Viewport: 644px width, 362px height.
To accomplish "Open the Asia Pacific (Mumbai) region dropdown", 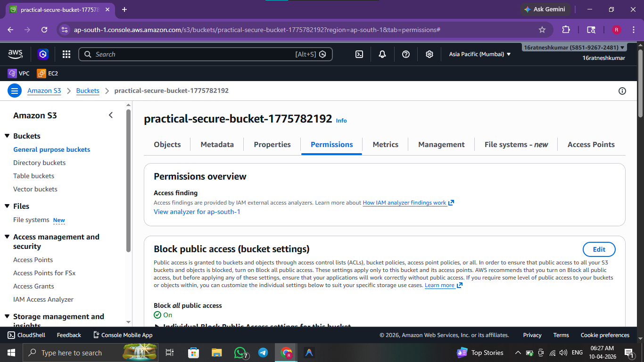I will 479,54.
